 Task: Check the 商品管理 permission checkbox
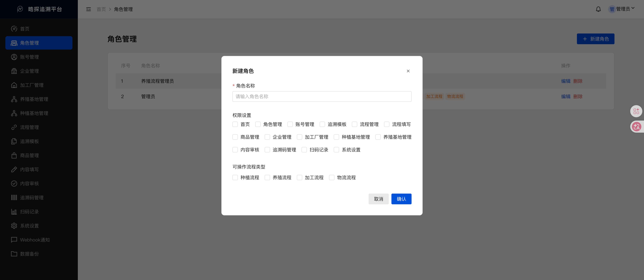click(x=235, y=137)
